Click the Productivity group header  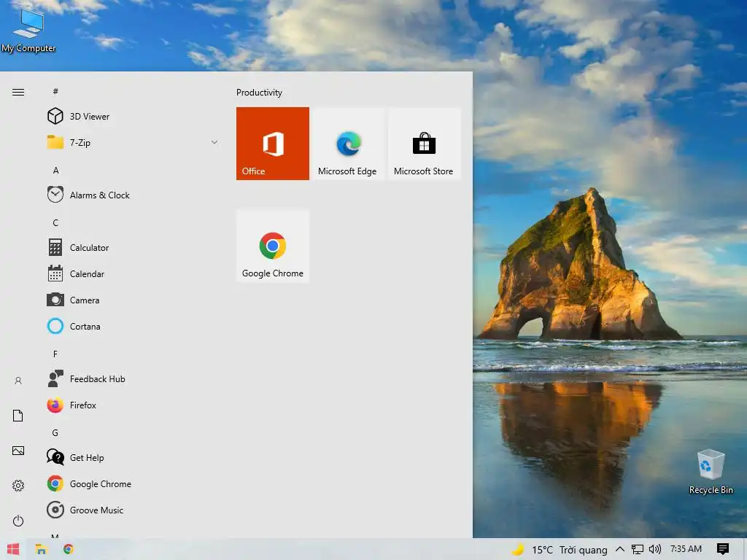click(259, 93)
